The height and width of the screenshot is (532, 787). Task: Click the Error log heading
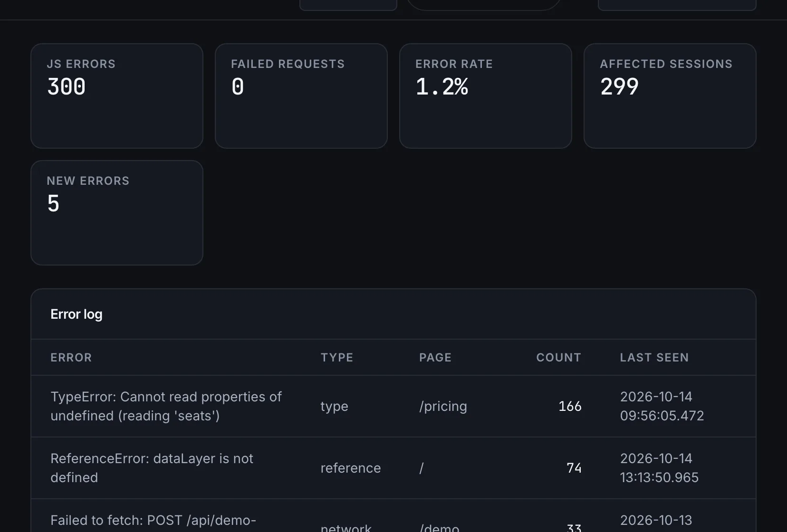(x=77, y=314)
